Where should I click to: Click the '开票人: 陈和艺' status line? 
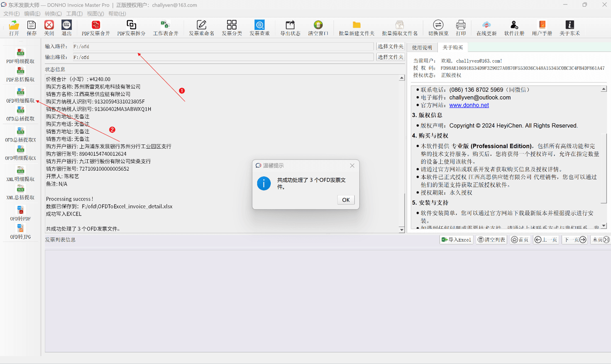[62, 176]
